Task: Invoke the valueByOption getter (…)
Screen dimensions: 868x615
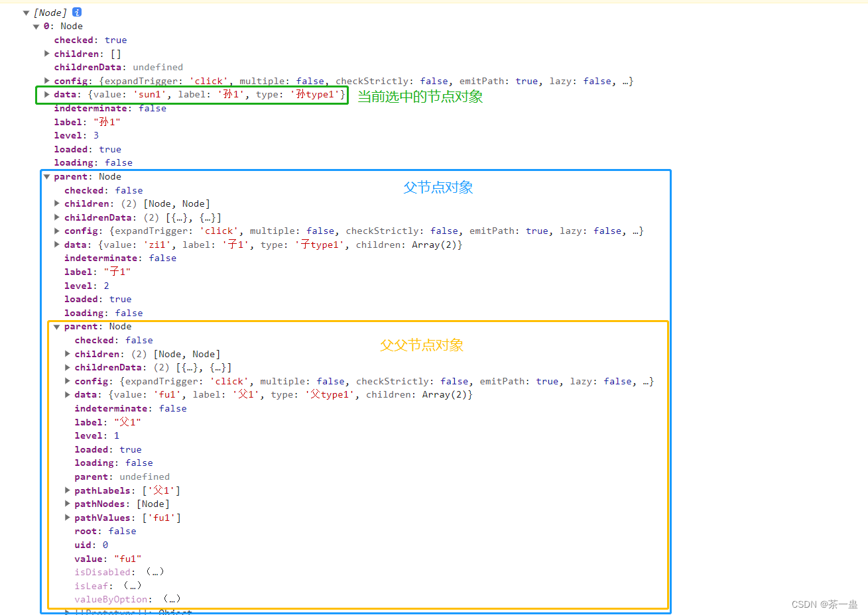Action: coord(172,599)
